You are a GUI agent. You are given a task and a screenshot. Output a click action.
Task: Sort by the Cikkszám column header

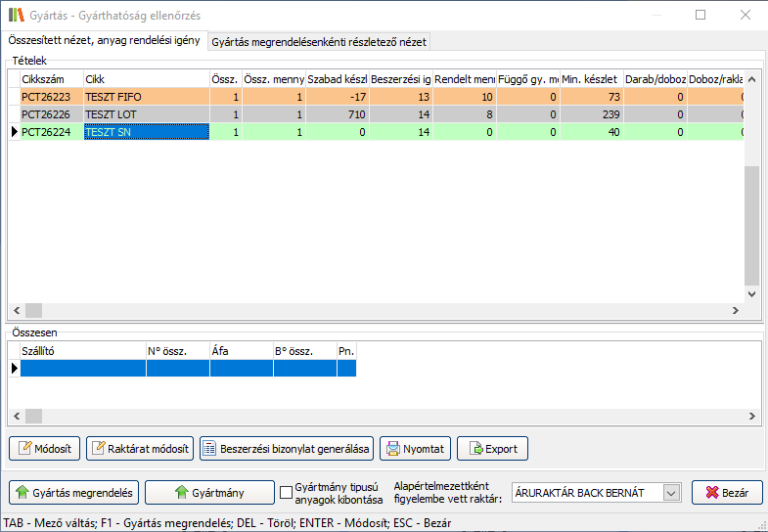51,78
